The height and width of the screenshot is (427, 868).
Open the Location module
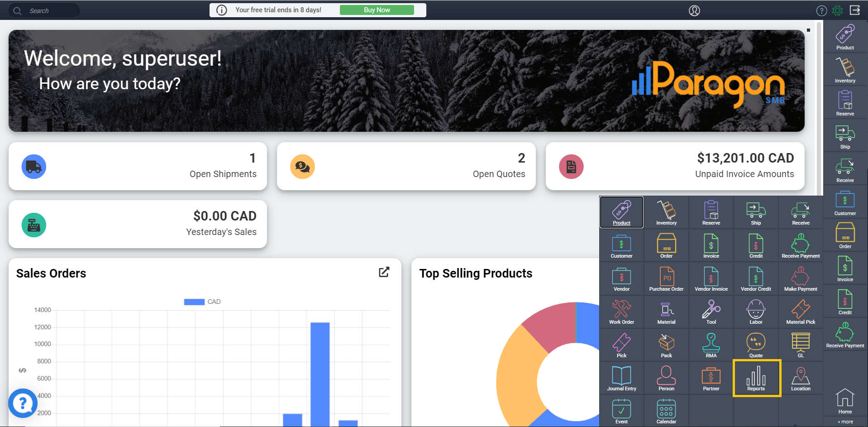point(801,378)
